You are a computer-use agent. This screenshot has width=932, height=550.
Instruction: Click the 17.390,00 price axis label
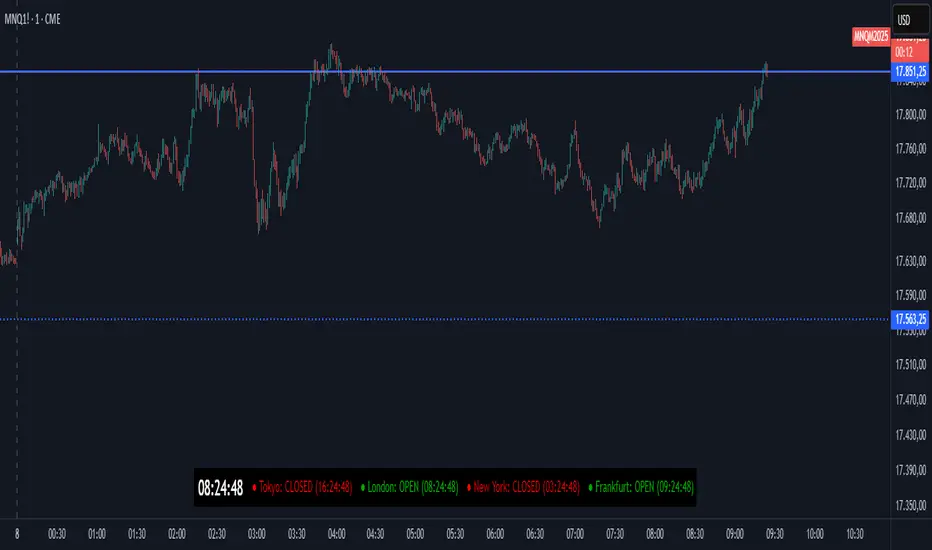tap(911, 470)
